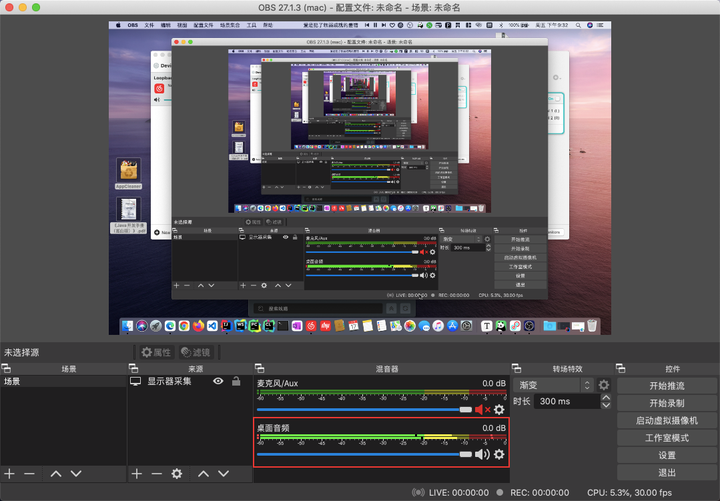720x501 pixels.
Task: Click 启动虚拟摄像机 button
Action: click(667, 421)
